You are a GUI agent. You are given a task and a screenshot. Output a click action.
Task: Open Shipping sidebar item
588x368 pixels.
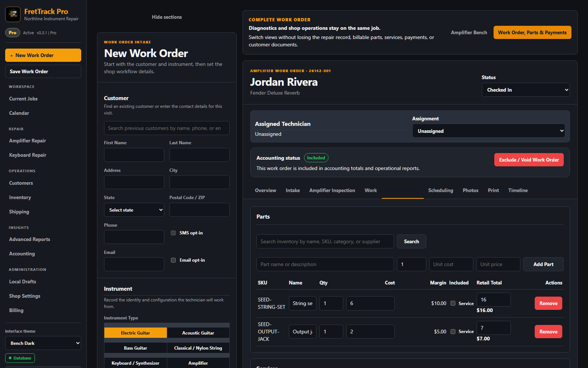pyautogui.click(x=19, y=212)
